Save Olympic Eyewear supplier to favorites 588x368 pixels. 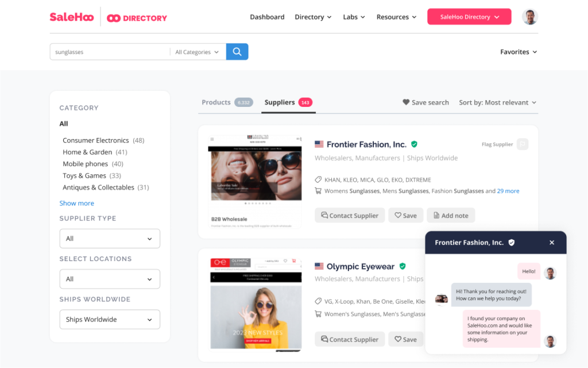point(406,339)
